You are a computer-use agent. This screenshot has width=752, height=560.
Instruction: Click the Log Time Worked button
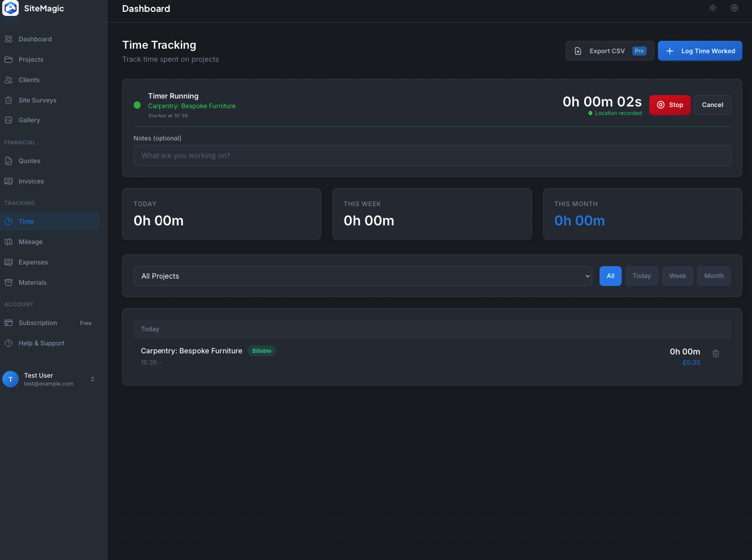700,50
